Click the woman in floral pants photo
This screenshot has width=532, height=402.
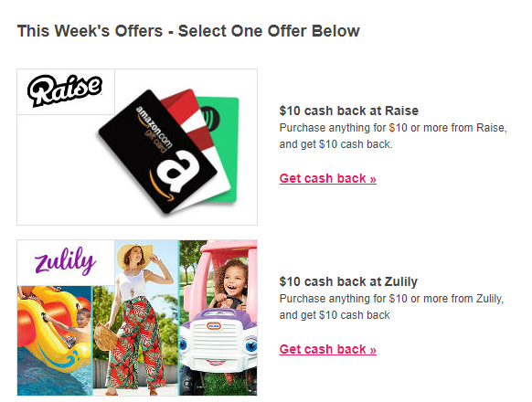pyautogui.click(x=135, y=318)
